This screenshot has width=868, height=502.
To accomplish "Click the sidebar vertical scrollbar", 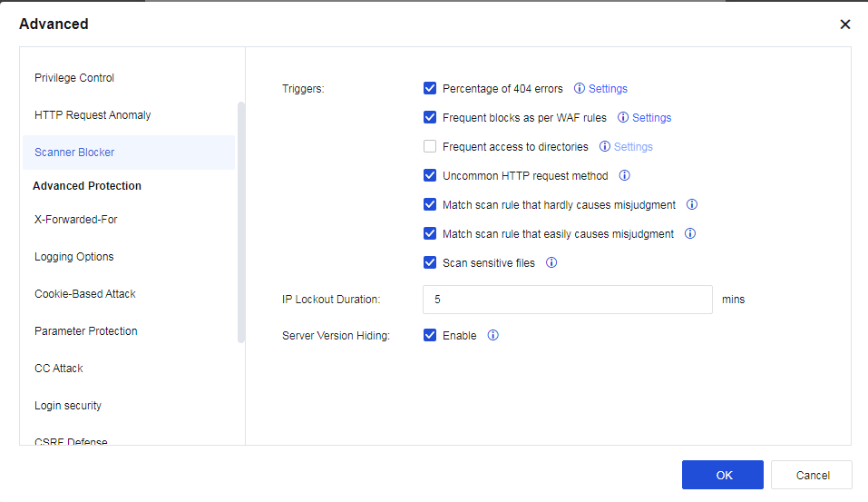I will click(x=241, y=222).
